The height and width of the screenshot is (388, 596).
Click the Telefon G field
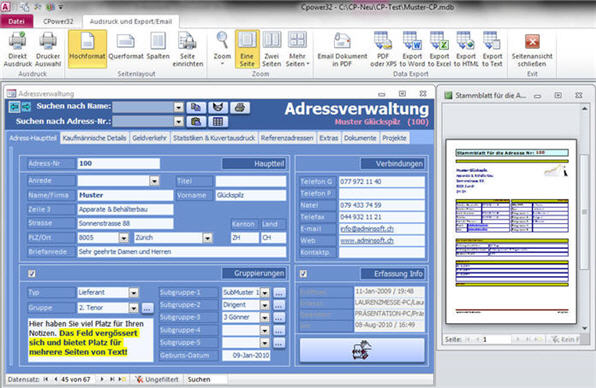point(382,182)
